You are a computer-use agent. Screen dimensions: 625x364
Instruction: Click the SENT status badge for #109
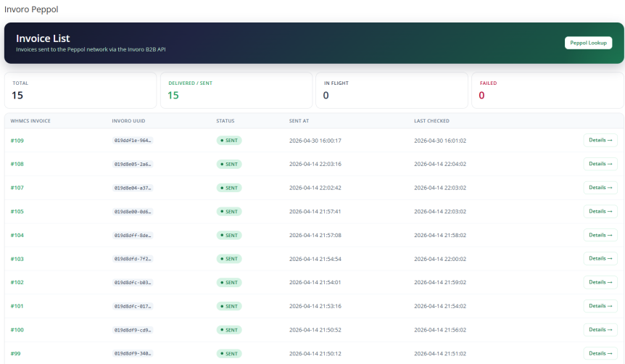(229, 141)
